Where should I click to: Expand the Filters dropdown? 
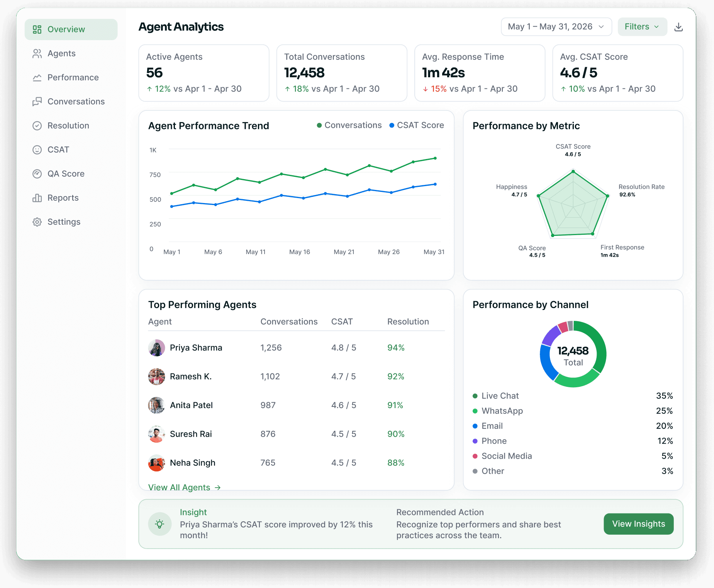pos(642,27)
